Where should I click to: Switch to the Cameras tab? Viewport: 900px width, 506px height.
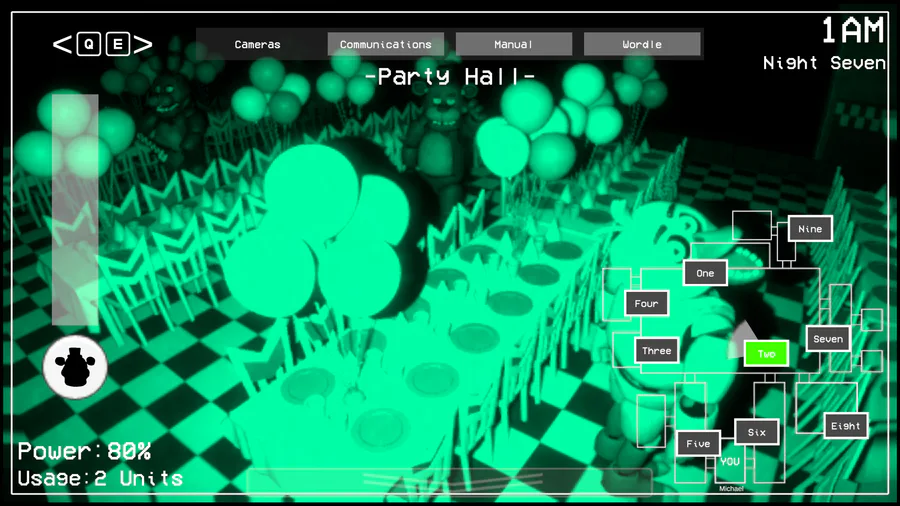point(257,44)
